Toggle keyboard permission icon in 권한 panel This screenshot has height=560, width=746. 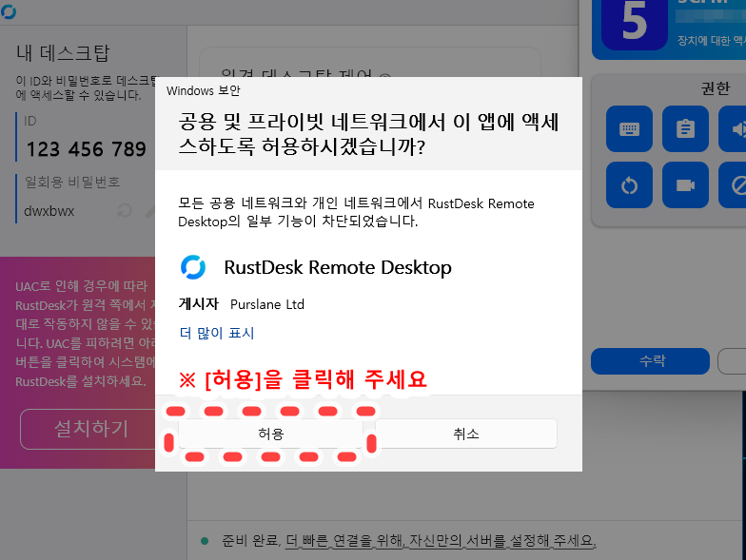tap(629, 129)
